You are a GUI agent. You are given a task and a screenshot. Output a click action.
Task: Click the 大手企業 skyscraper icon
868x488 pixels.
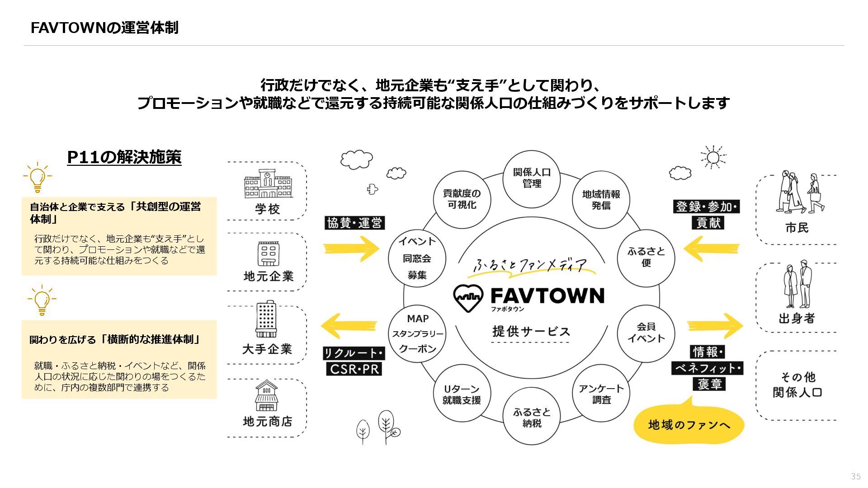coord(266,319)
